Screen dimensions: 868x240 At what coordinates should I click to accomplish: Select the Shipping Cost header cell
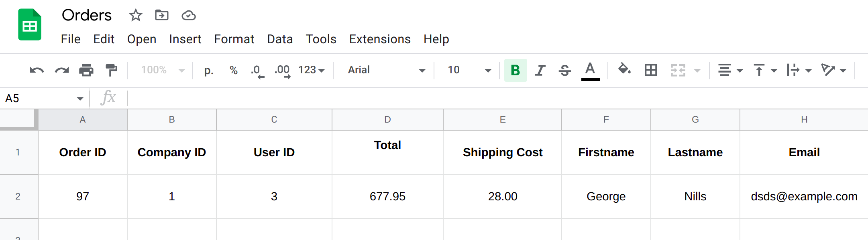[502, 152]
